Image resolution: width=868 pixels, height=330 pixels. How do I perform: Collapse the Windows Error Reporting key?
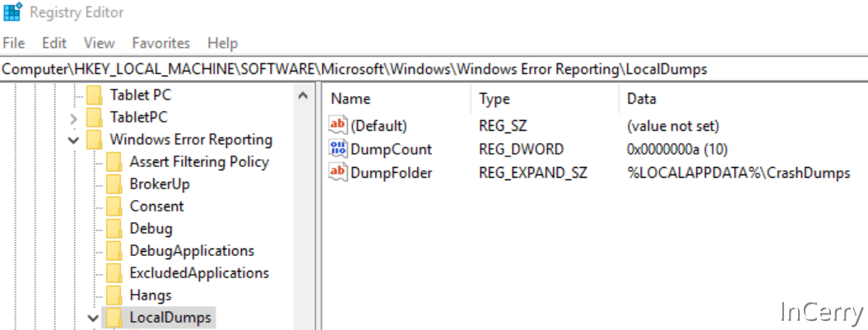click(x=74, y=141)
